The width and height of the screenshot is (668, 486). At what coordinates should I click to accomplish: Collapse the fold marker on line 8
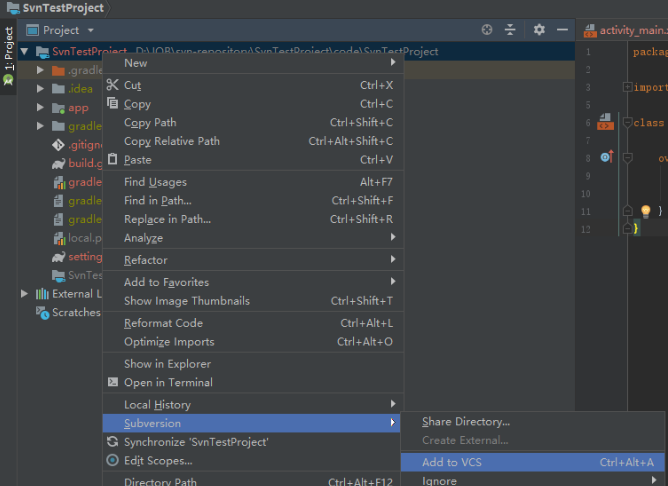(627, 158)
